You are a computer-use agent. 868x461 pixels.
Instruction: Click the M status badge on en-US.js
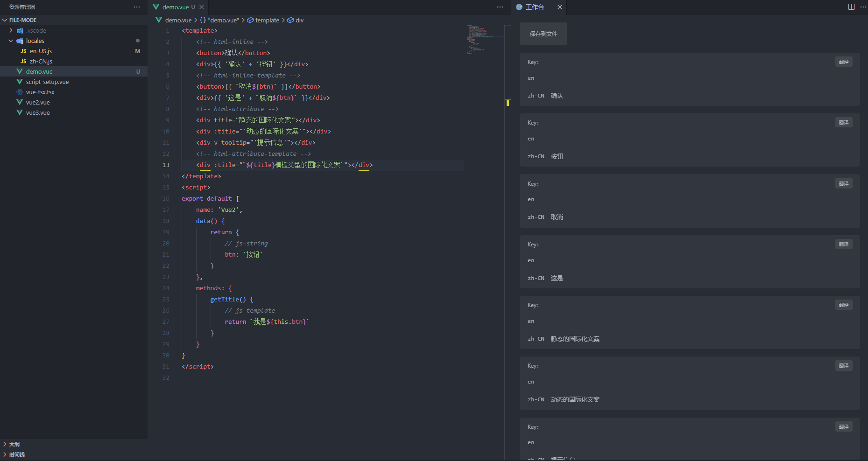click(138, 51)
